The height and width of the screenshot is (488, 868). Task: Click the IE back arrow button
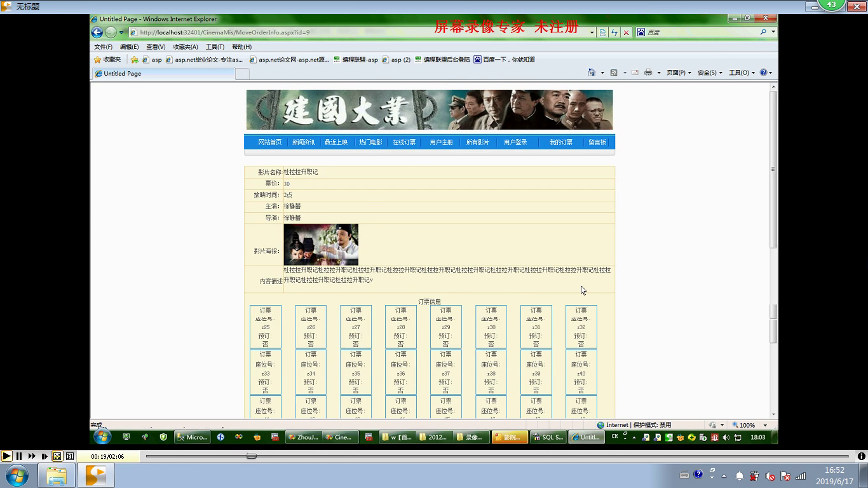[x=97, y=32]
